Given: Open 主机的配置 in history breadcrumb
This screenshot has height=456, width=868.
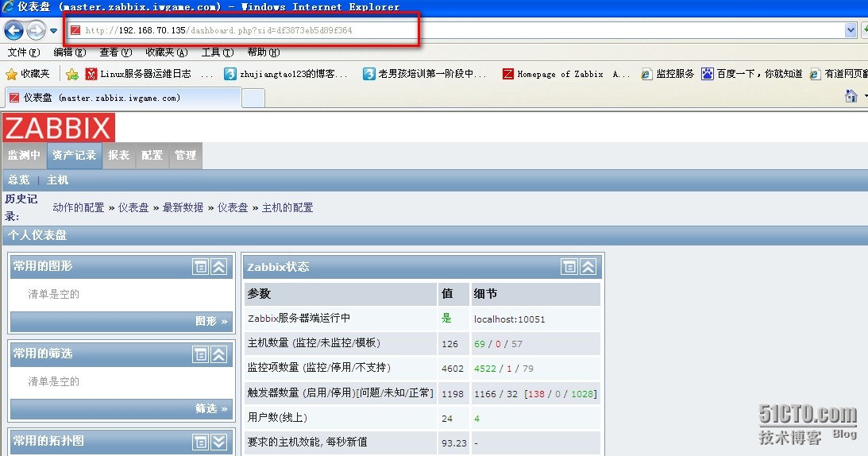Looking at the screenshot, I should 287,208.
